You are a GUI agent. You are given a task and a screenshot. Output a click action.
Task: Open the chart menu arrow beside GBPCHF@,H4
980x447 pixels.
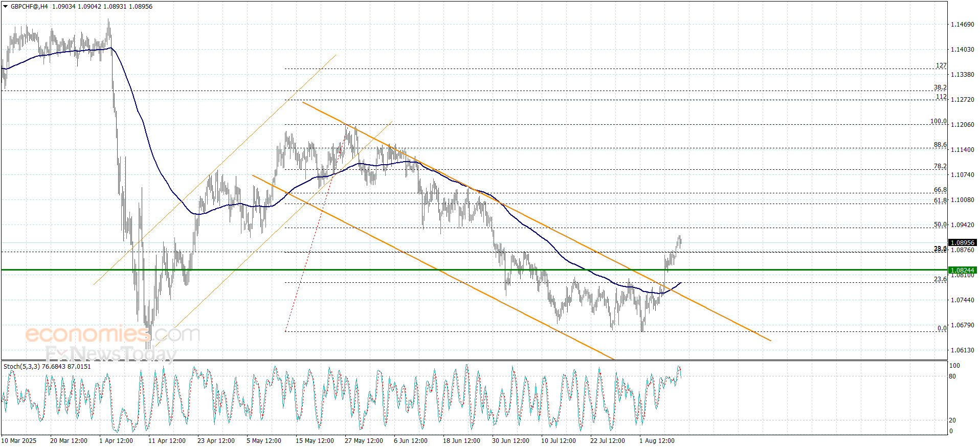click(x=6, y=7)
